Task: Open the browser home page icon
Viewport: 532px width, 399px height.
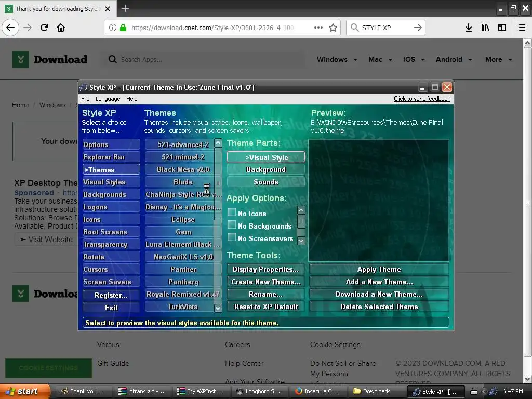Action: pos(61,28)
